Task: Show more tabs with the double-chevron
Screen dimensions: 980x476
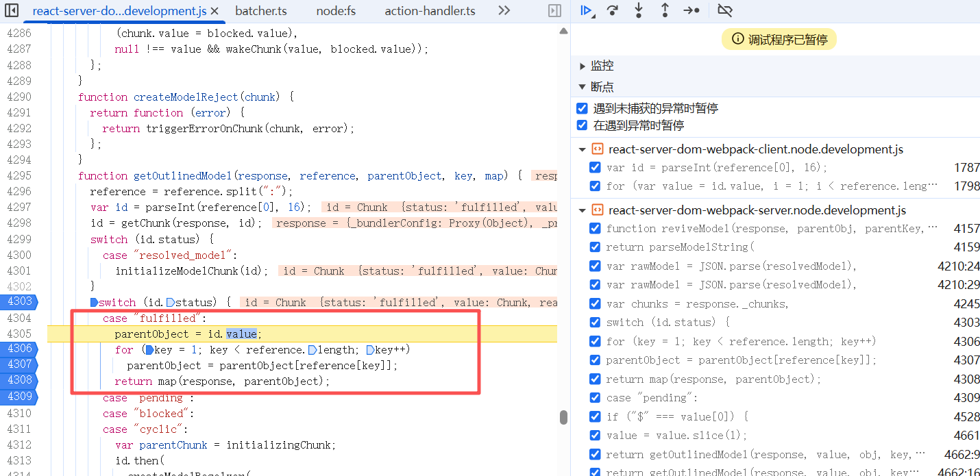Action: tap(504, 11)
